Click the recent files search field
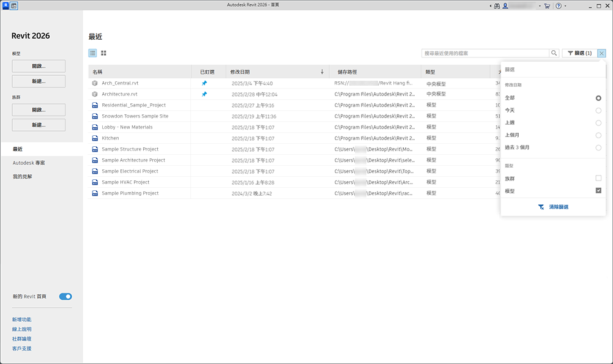This screenshot has width=613, height=364. point(485,53)
